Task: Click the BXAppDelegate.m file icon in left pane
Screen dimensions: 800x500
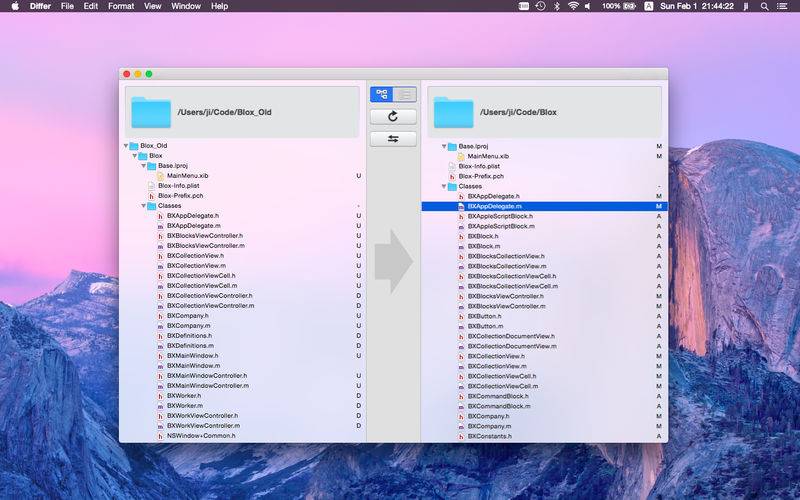Action: coord(161,226)
